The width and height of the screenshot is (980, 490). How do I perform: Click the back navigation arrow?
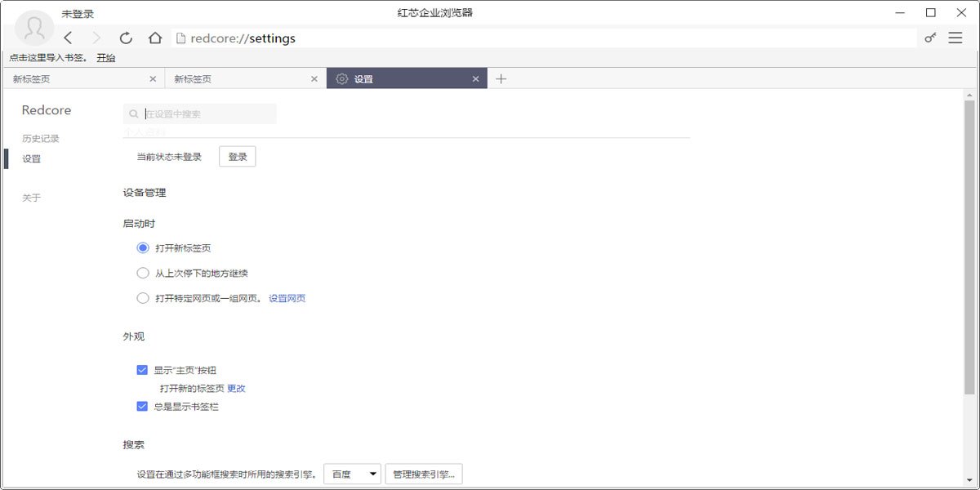[x=68, y=38]
